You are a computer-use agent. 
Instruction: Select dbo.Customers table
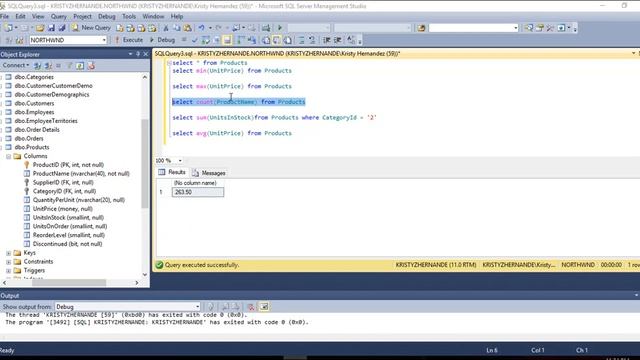(34, 103)
